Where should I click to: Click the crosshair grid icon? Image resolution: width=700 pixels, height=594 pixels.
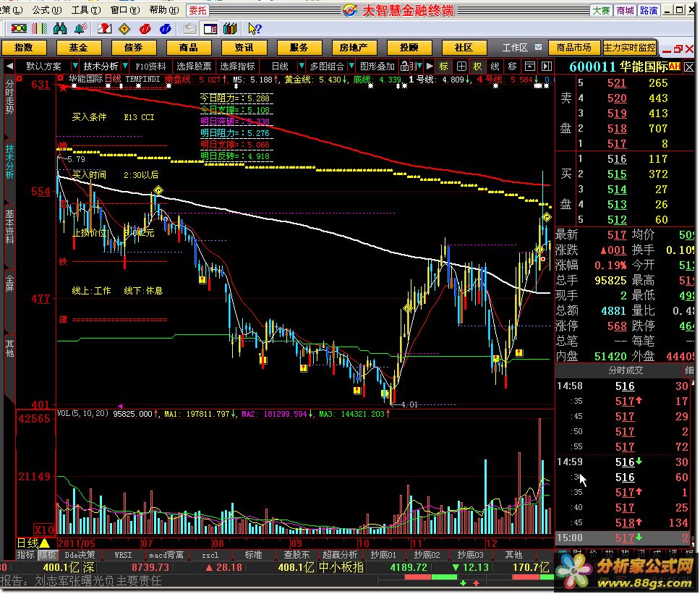[x=461, y=67]
